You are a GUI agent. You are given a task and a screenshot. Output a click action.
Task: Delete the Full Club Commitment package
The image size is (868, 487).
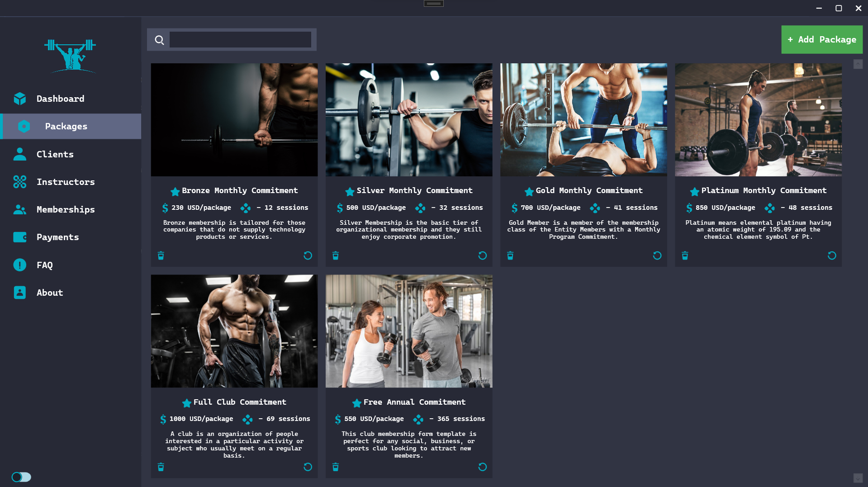coord(161,467)
